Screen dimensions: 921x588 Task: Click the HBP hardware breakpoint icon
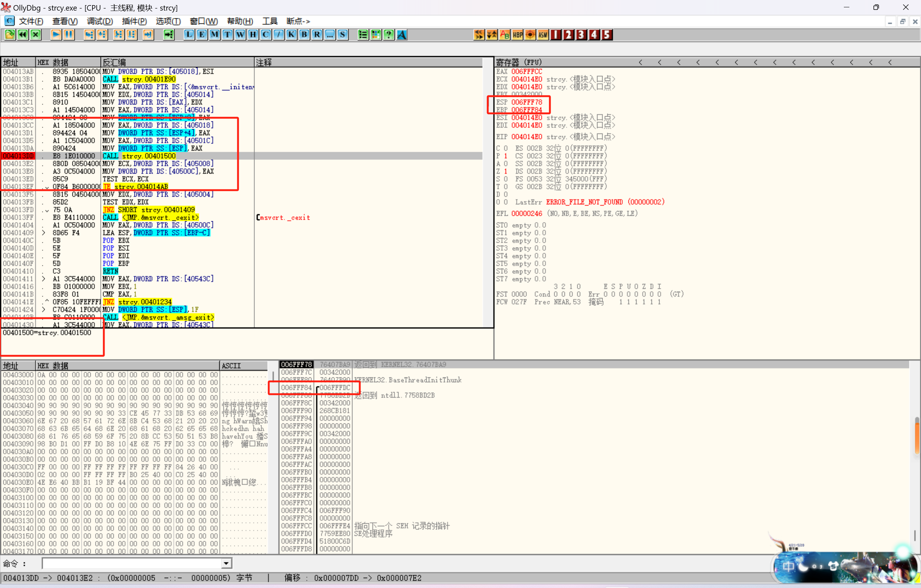(x=517, y=35)
